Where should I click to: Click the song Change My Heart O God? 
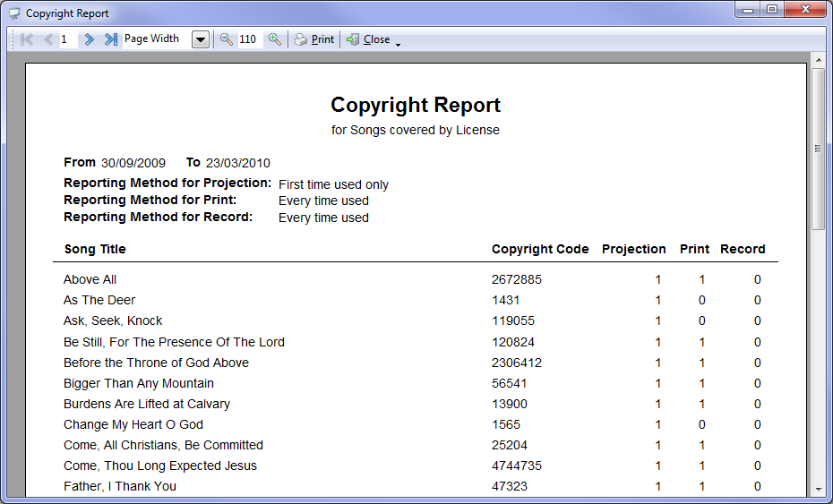pyautogui.click(x=133, y=424)
